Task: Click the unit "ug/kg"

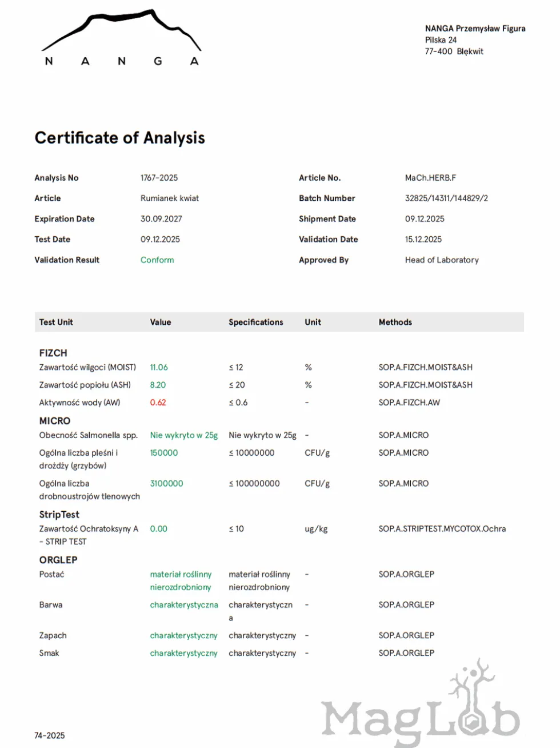Action: pyautogui.click(x=316, y=530)
